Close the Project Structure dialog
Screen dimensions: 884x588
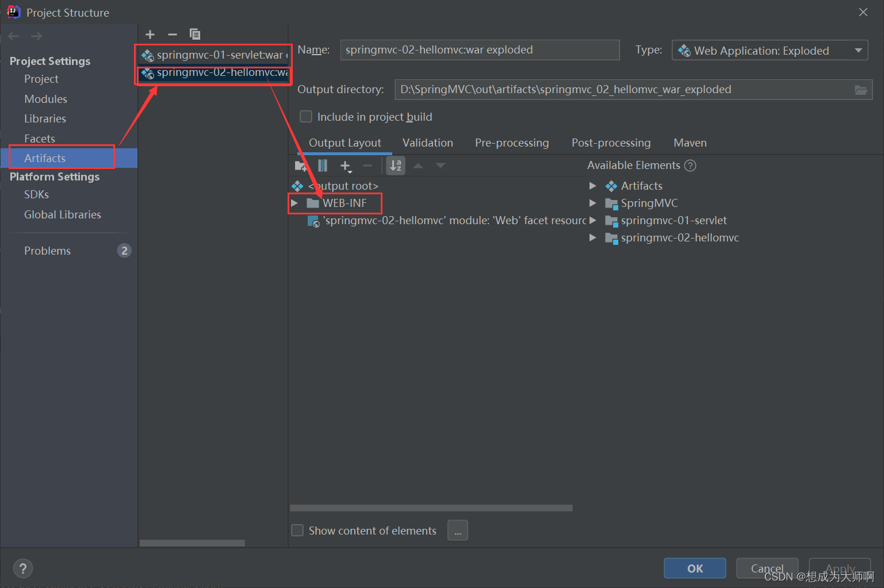pos(863,12)
